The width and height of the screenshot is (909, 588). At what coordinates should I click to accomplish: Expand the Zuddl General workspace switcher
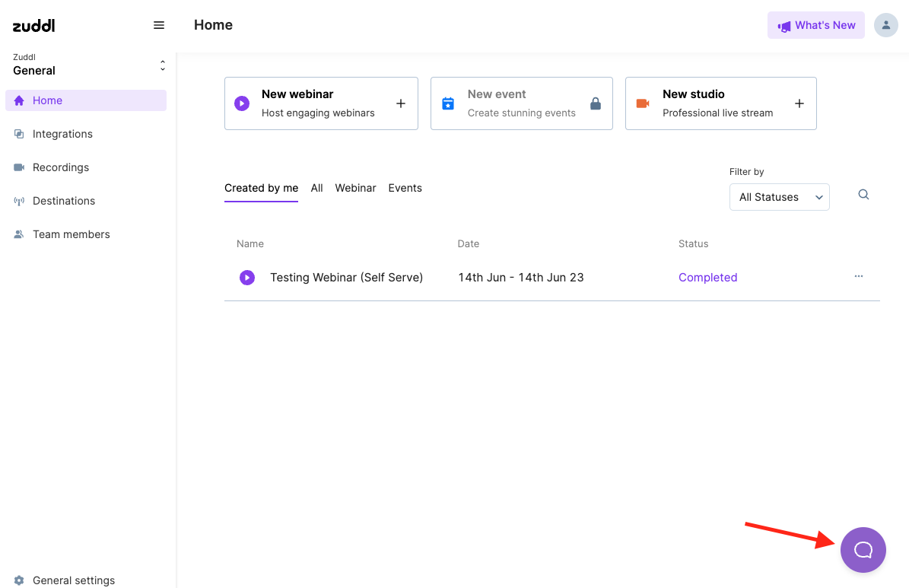tap(162, 66)
